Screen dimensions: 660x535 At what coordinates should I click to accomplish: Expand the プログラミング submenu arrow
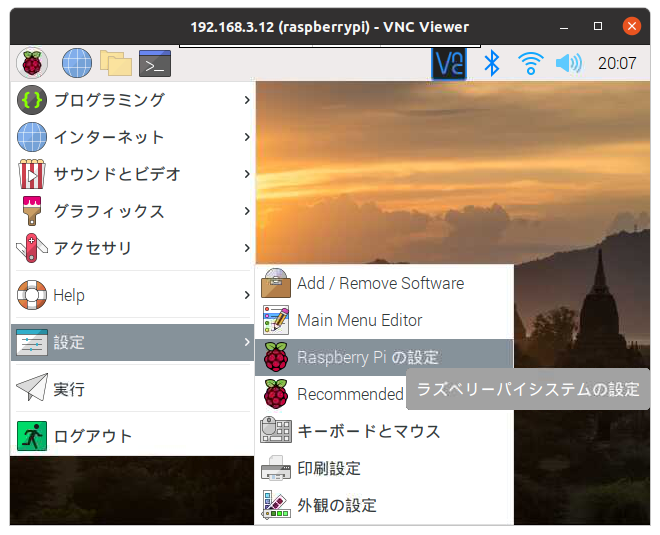click(247, 100)
